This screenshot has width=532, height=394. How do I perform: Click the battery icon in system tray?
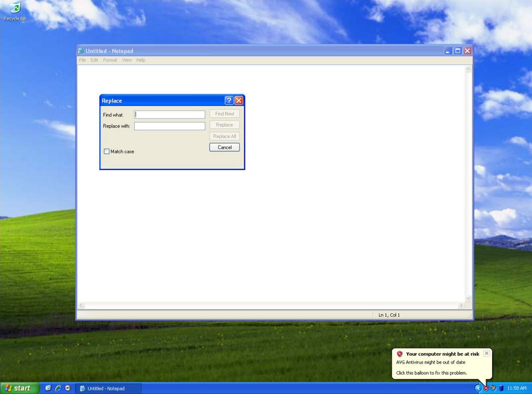pos(501,388)
